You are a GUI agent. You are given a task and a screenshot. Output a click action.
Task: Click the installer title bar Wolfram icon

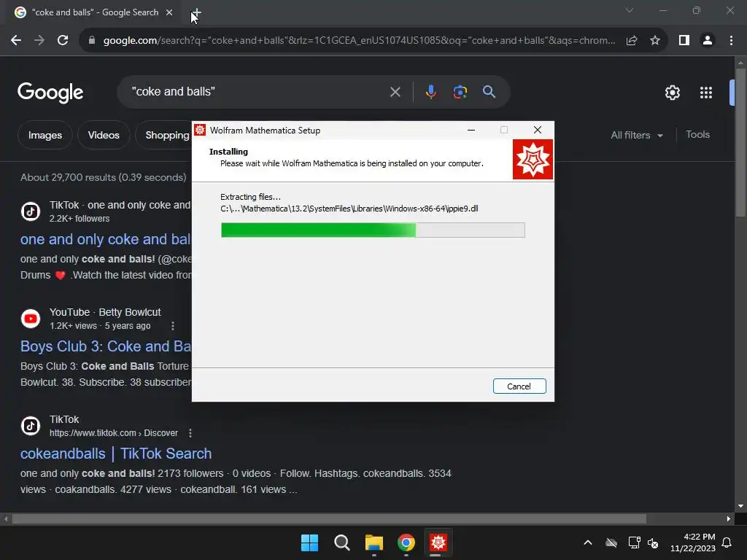click(200, 130)
